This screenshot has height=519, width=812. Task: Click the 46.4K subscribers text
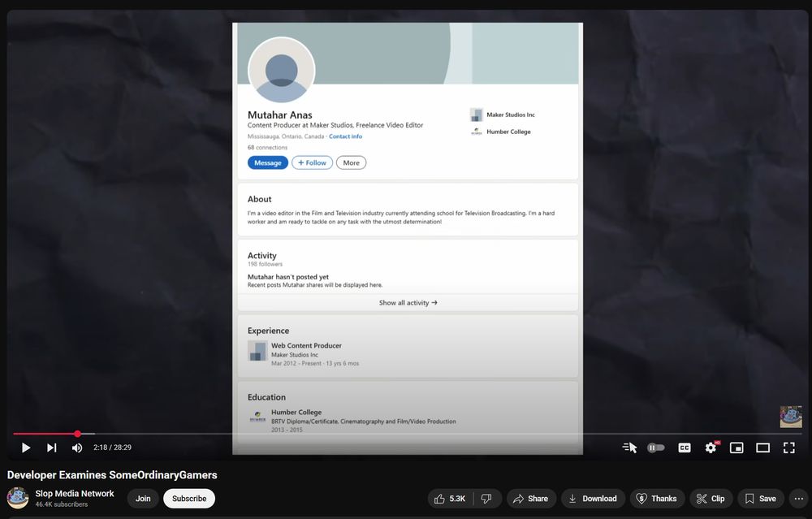[62, 504]
